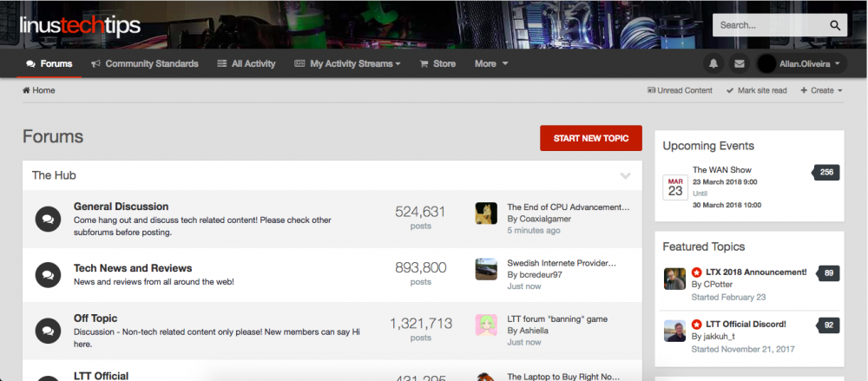Open The End of CPU Advancement topic
The image size is (868, 381).
tap(569, 207)
